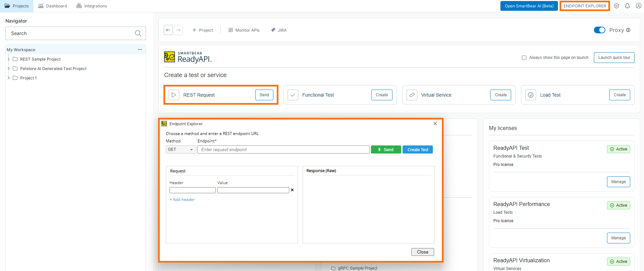Image resolution: width=644 pixels, height=271 pixels.
Task: Select Petstore AI Generated Test Project
Action: pos(53,68)
